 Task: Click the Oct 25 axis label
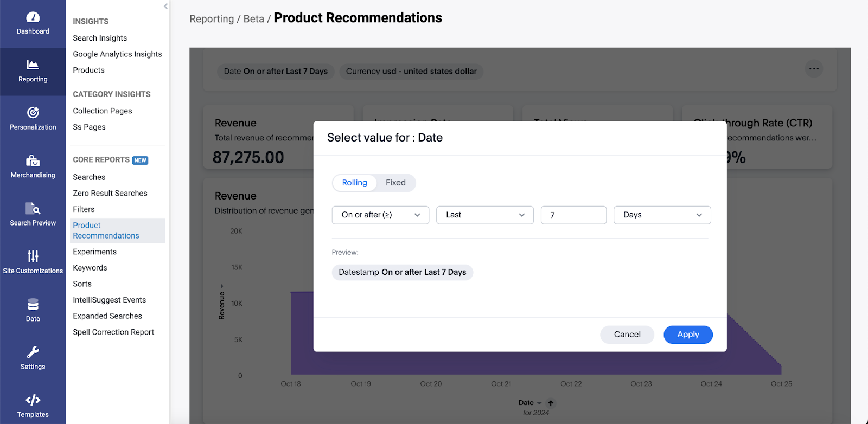(x=781, y=384)
